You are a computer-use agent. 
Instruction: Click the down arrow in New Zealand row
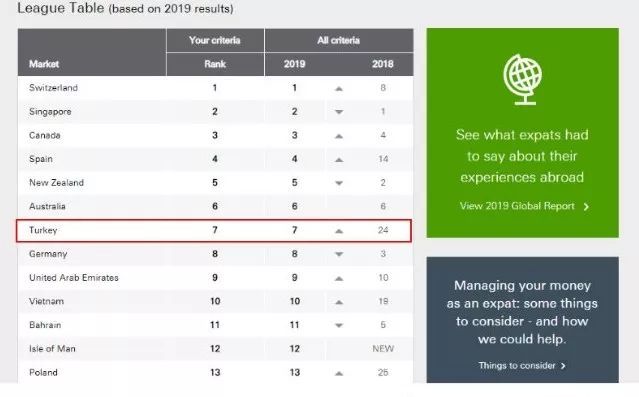[339, 183]
